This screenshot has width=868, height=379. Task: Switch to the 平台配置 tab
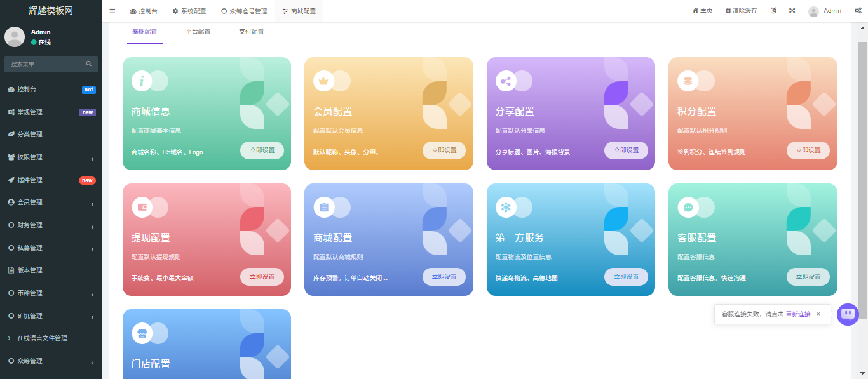[x=198, y=32]
